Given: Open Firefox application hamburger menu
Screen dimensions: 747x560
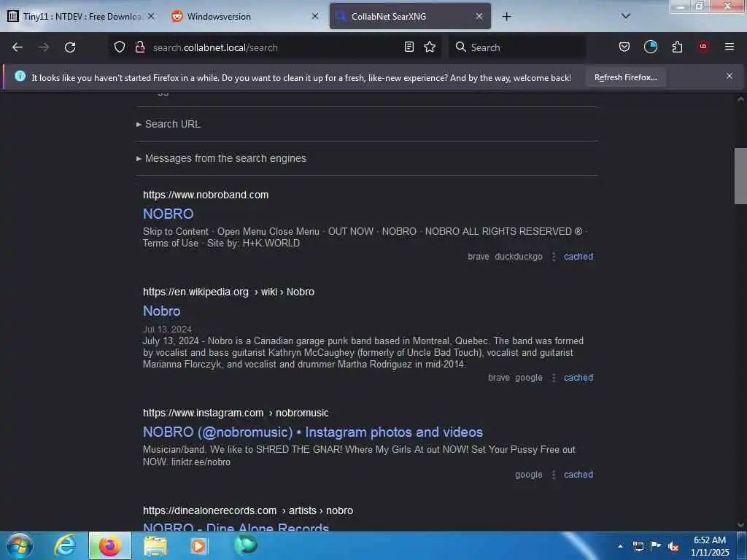Looking at the screenshot, I should (x=729, y=47).
